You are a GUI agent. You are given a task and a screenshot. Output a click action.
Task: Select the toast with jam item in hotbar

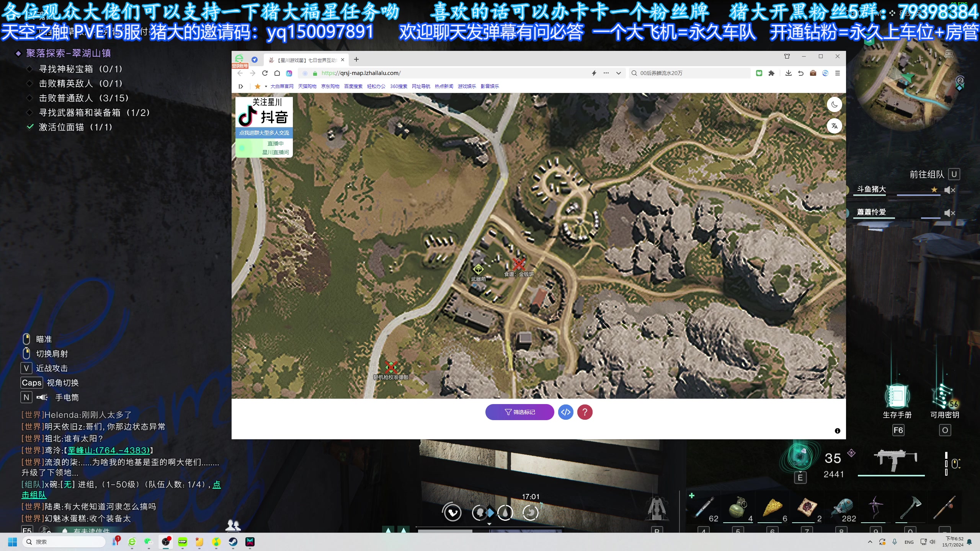click(x=807, y=508)
